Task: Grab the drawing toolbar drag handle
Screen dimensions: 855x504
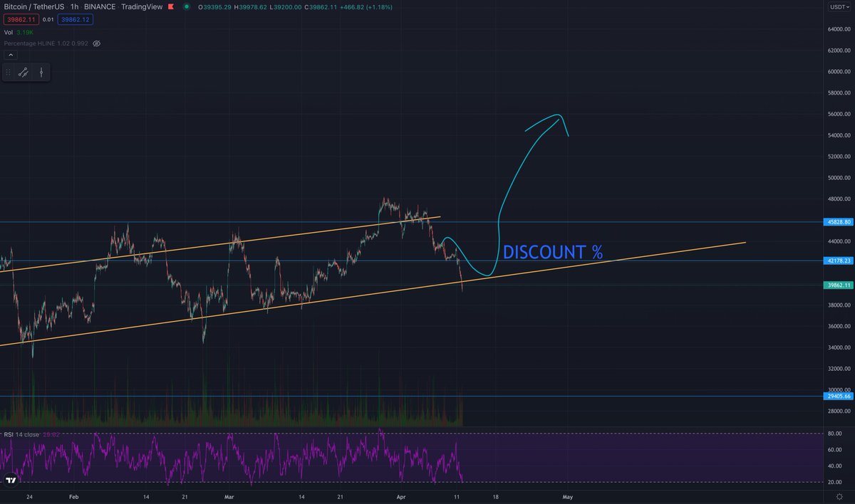Action: [x=9, y=72]
